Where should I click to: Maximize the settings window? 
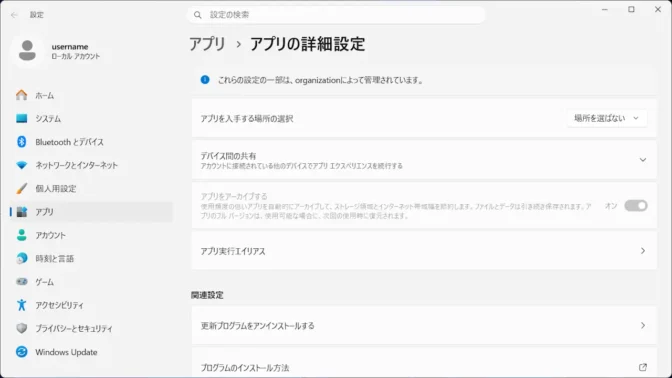pos(631,9)
